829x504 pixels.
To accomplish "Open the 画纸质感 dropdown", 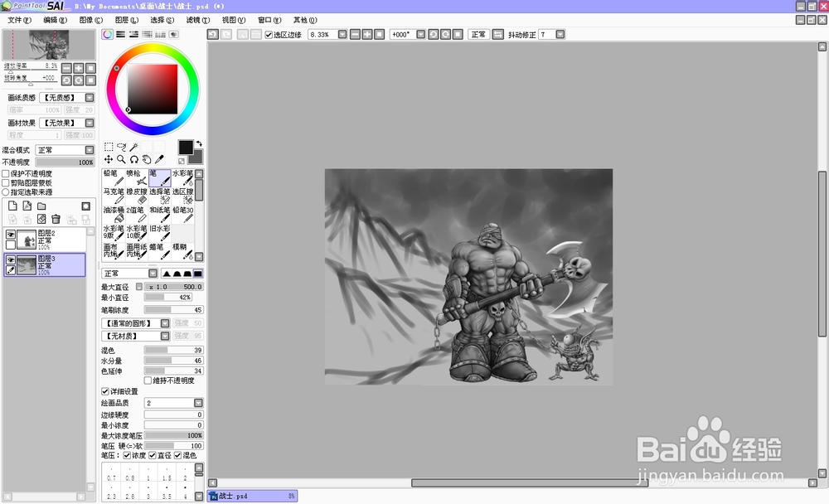I will tap(90, 97).
